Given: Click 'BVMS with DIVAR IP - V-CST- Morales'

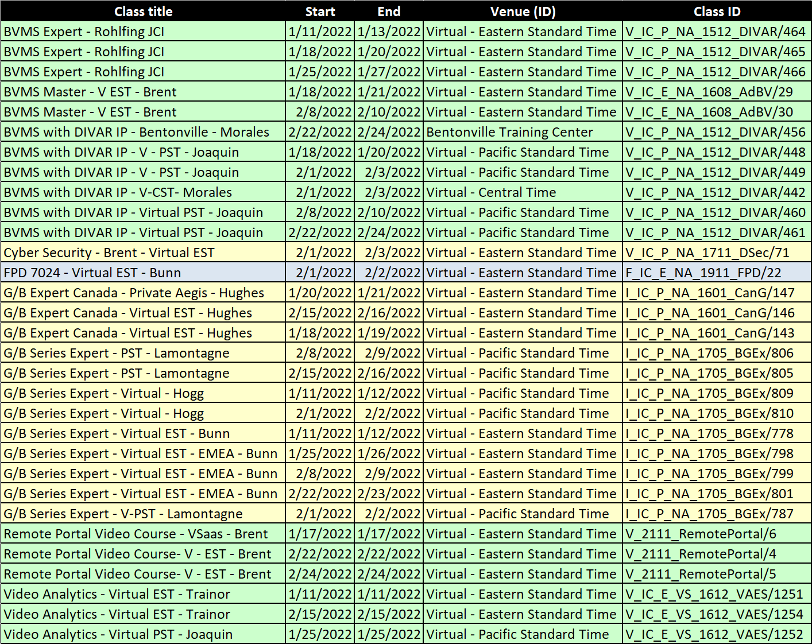Looking at the screenshot, I should pos(143,192).
